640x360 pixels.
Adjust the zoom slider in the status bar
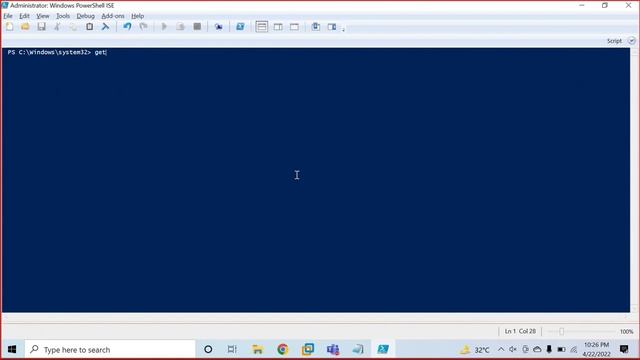click(562, 331)
